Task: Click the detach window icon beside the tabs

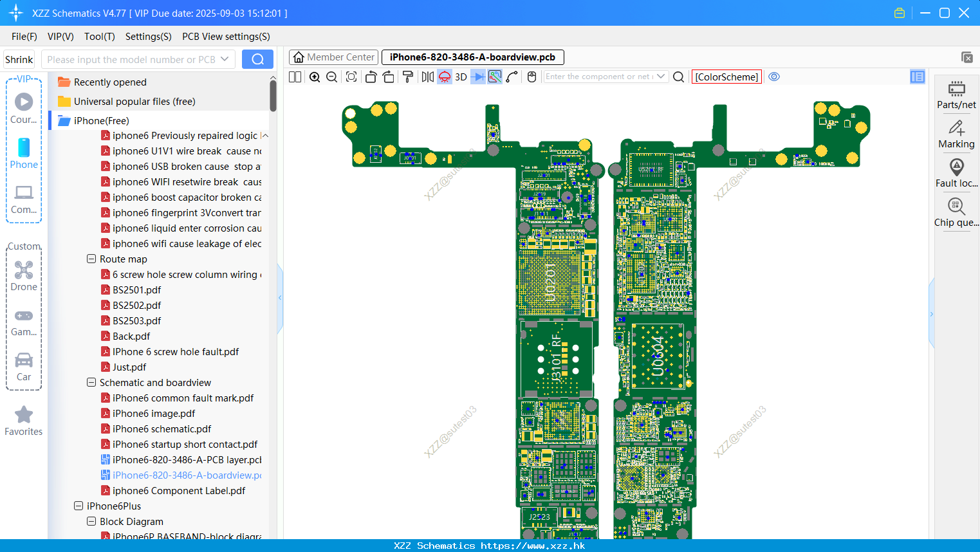Action: coord(966,57)
